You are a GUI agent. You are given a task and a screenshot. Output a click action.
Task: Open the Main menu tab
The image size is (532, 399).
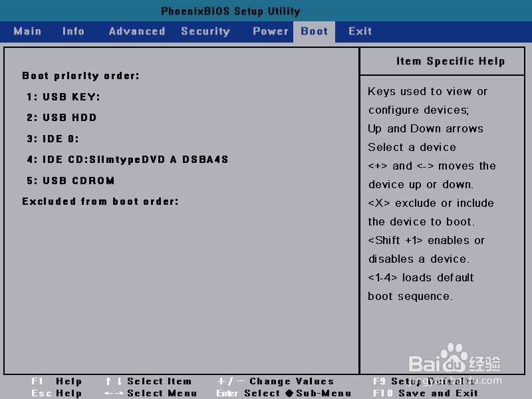pos(27,31)
